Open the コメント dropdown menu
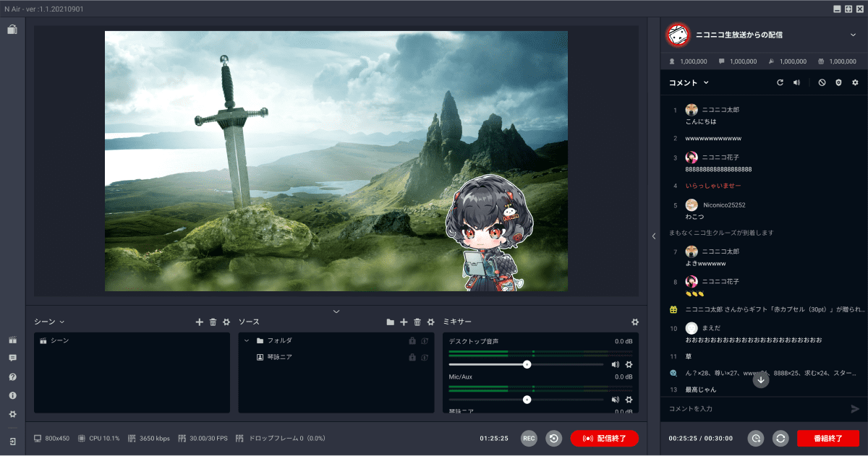This screenshot has width=868, height=456. click(x=689, y=82)
